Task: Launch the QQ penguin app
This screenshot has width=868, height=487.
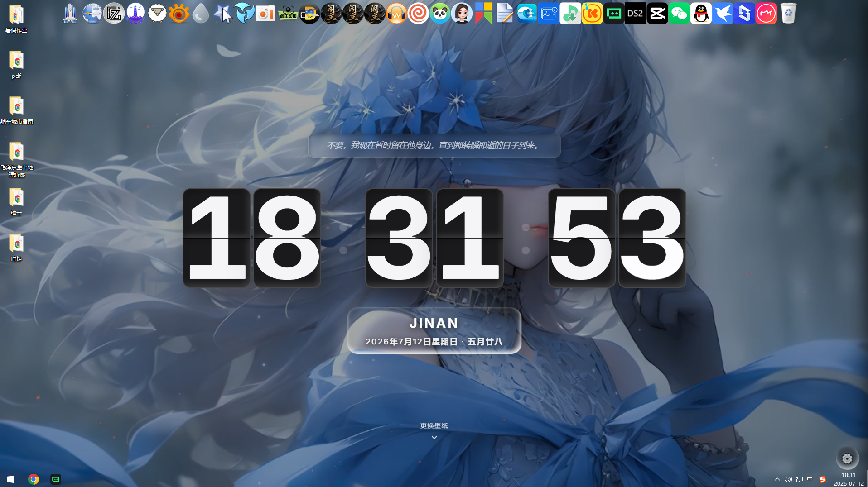Action: coord(701,13)
